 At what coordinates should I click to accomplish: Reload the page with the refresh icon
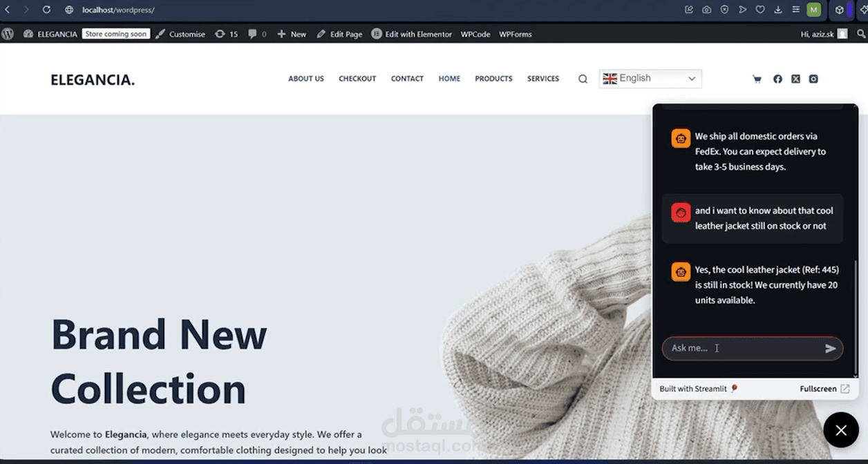(x=46, y=10)
